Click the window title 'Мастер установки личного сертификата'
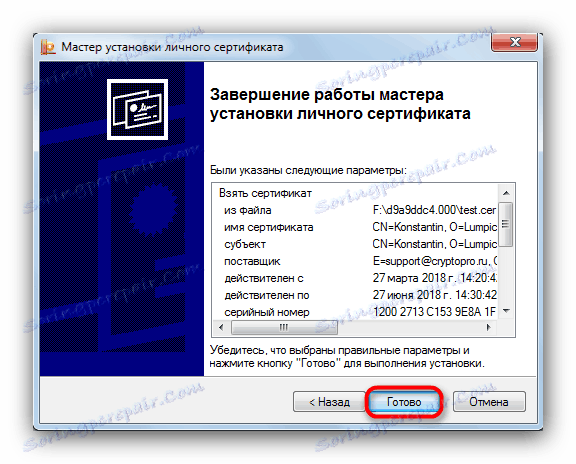The height and width of the screenshot is (464, 576). click(x=172, y=47)
